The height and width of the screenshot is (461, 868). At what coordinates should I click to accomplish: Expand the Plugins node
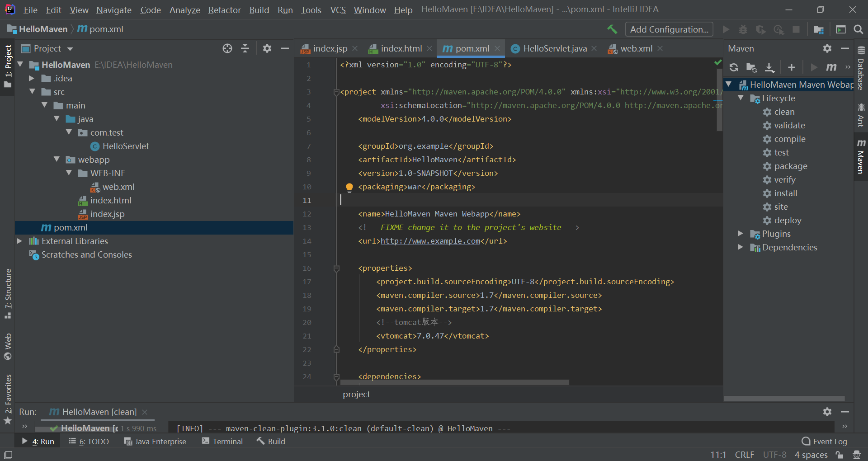point(740,234)
